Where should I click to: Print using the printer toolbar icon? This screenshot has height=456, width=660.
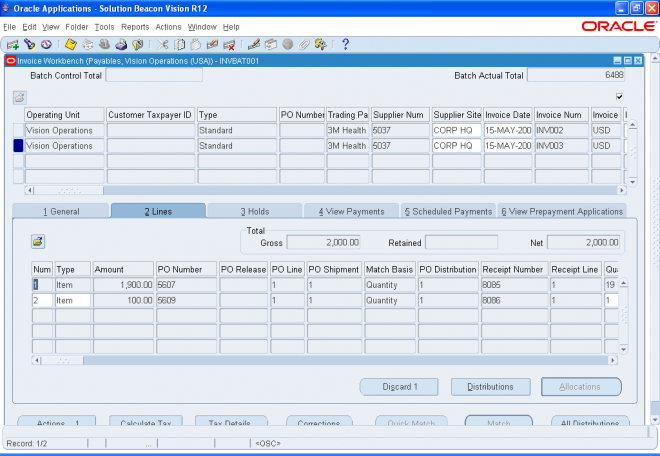tap(121, 44)
